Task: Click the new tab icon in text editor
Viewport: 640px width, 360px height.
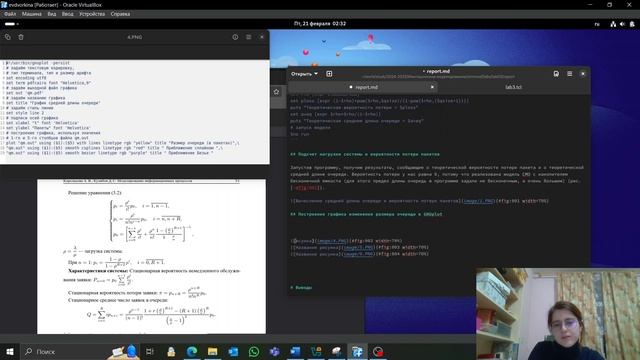Action: [329, 74]
